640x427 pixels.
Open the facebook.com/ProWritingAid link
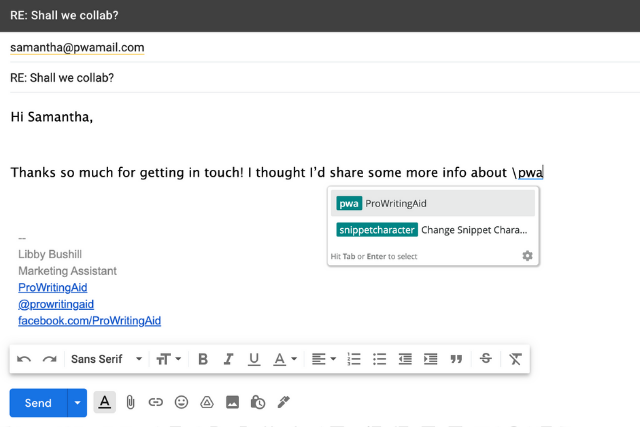89,321
